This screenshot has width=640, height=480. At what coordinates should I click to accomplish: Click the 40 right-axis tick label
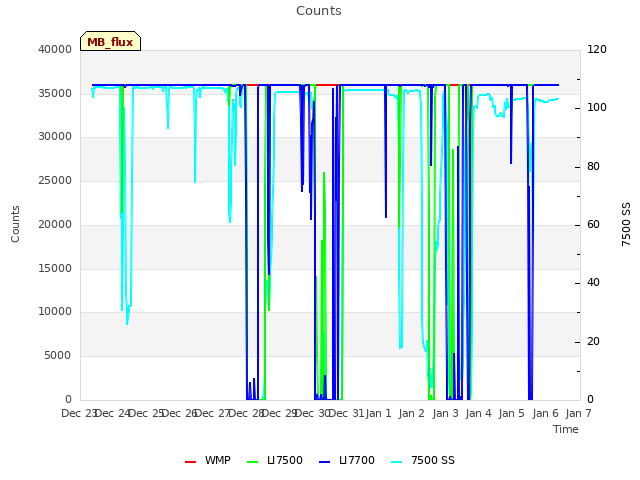[x=593, y=282]
